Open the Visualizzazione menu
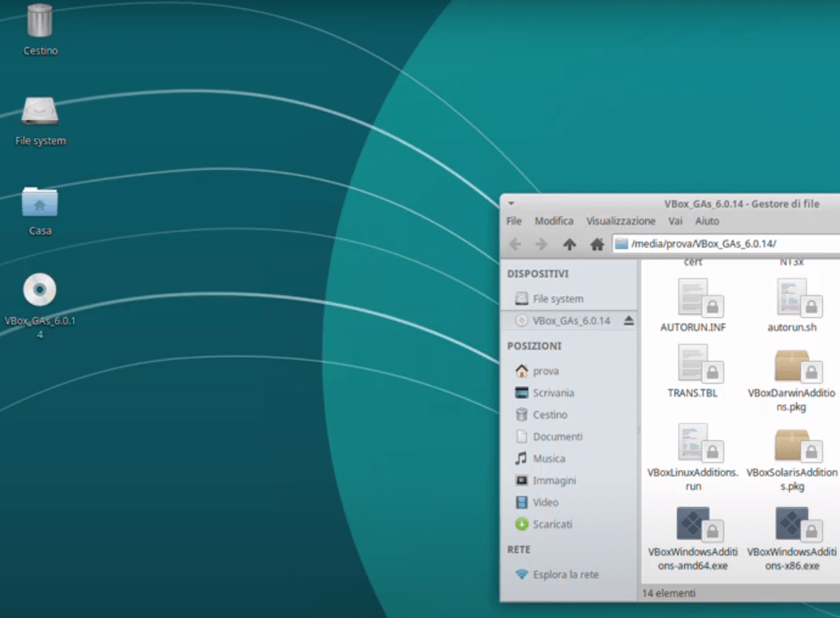The width and height of the screenshot is (840, 618). tap(620, 221)
